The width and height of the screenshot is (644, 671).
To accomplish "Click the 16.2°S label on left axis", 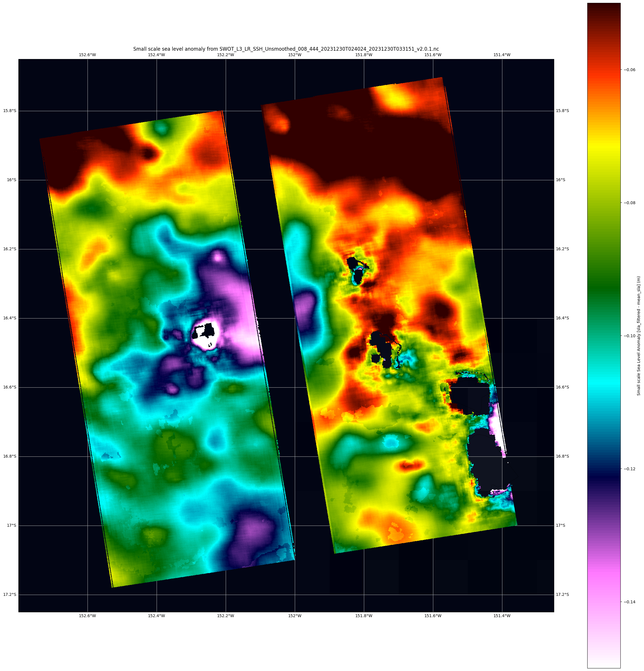I will tap(10, 249).
